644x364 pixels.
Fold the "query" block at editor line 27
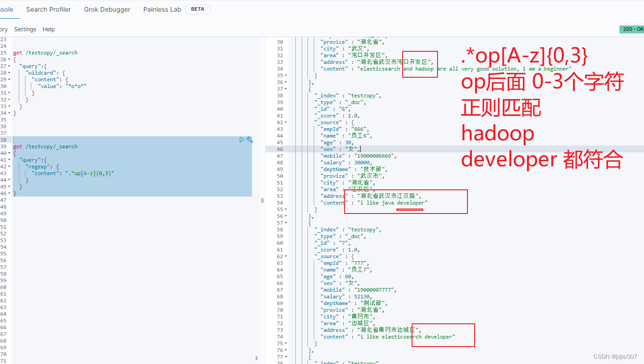tap(9, 66)
